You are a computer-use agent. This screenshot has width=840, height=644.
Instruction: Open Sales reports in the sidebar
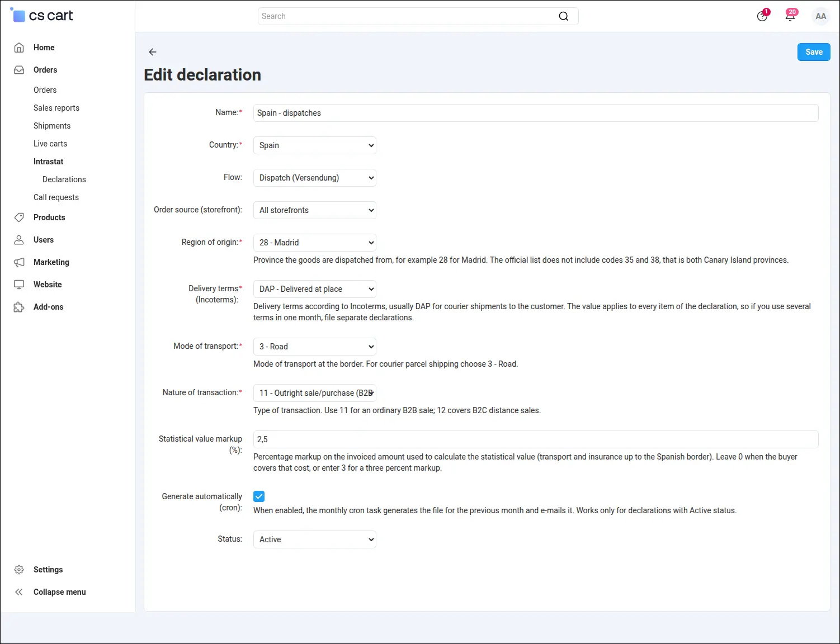[56, 108]
